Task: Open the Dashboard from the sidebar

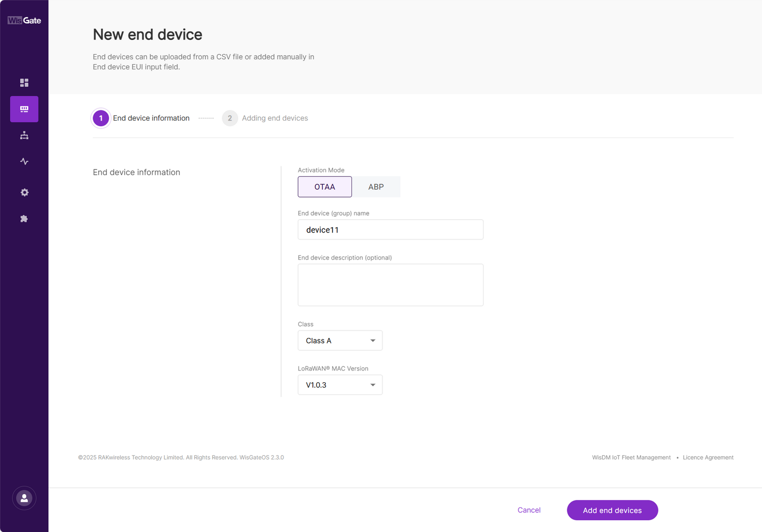Action: point(24,83)
